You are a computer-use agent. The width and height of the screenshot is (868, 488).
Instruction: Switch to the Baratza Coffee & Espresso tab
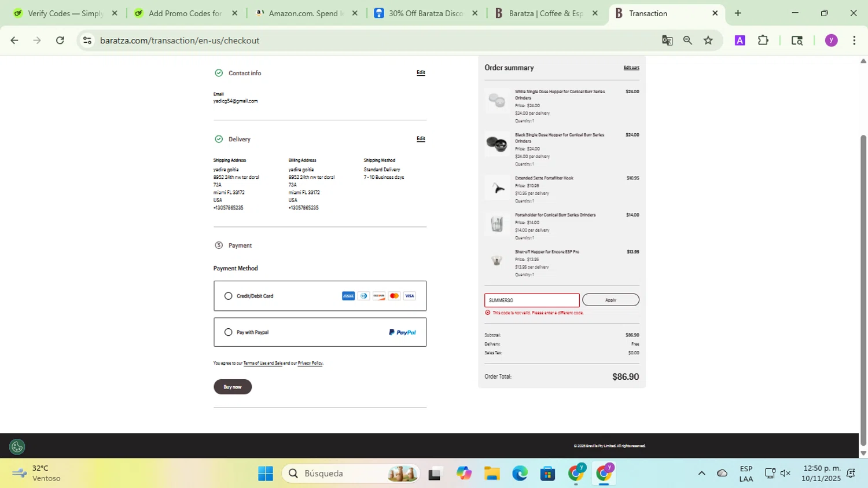(x=546, y=13)
